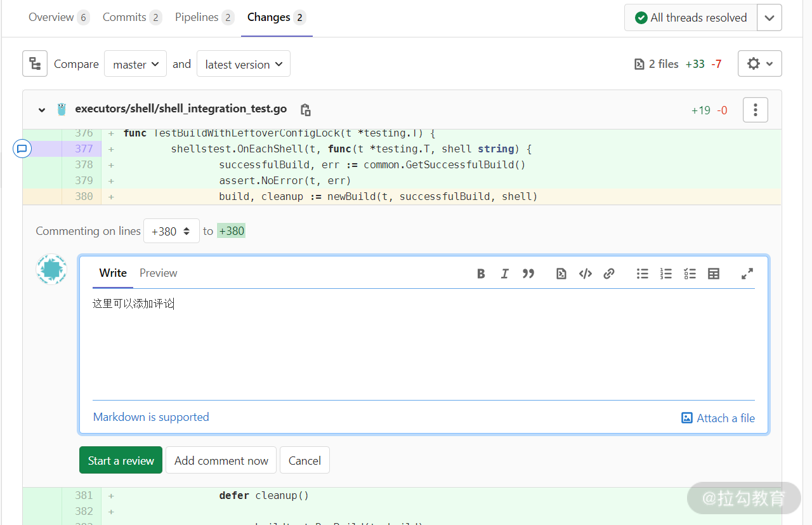Click the file name executors/shell/shell_integration_test.go

point(181,109)
